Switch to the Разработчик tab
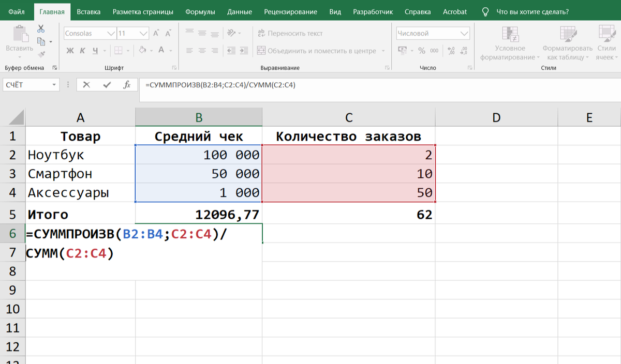Viewport: 621px width, 364px height. [373, 11]
